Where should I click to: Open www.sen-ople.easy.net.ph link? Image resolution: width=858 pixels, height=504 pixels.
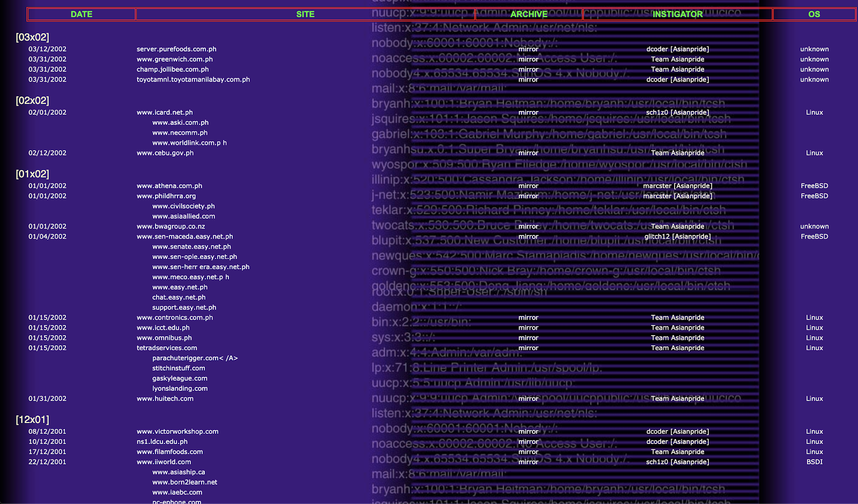point(195,257)
